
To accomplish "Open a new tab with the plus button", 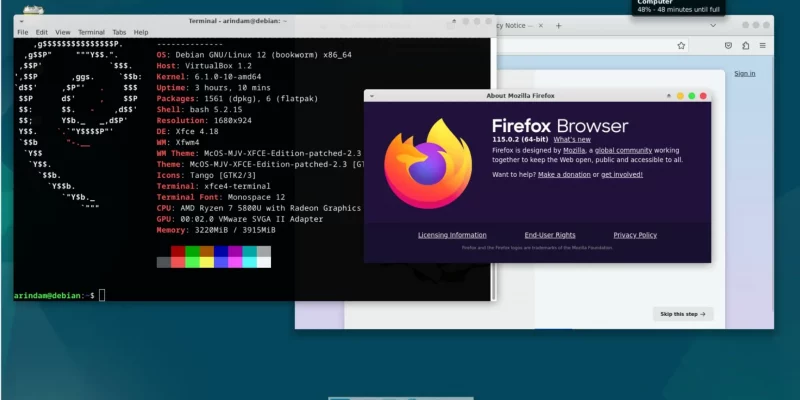I will [559, 26].
